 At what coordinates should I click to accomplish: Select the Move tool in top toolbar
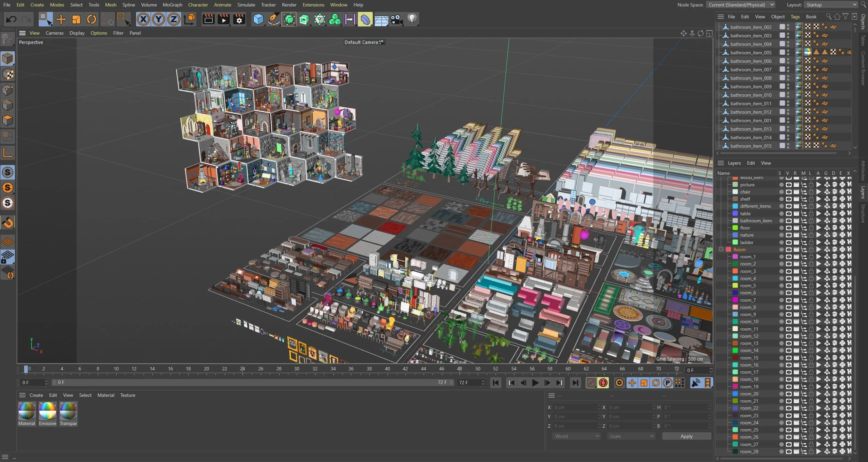click(x=61, y=19)
